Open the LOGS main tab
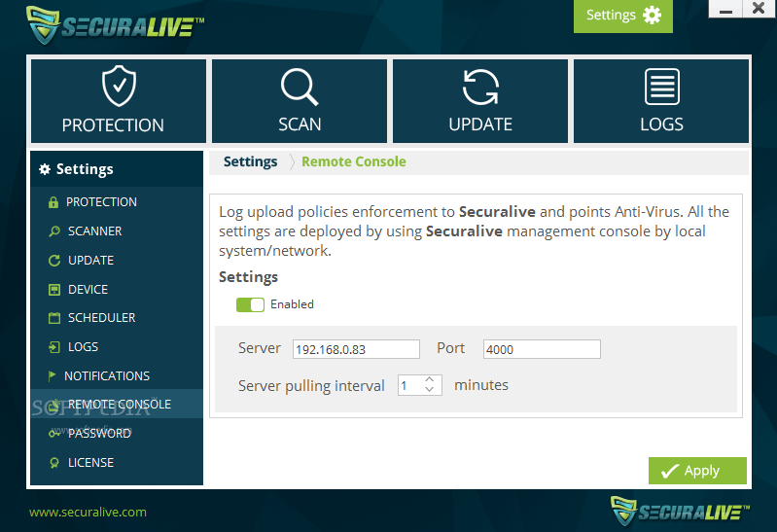The width and height of the screenshot is (777, 532). [661, 101]
